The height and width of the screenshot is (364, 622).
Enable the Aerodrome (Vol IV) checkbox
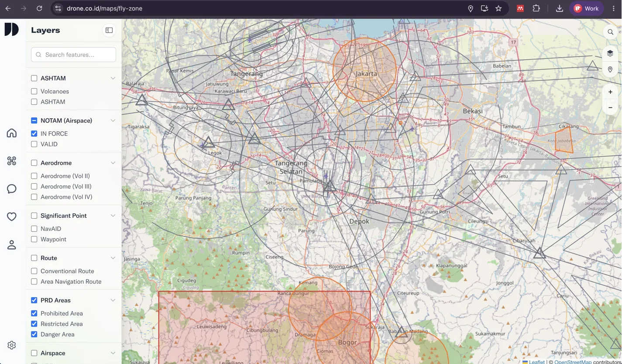pyautogui.click(x=34, y=197)
